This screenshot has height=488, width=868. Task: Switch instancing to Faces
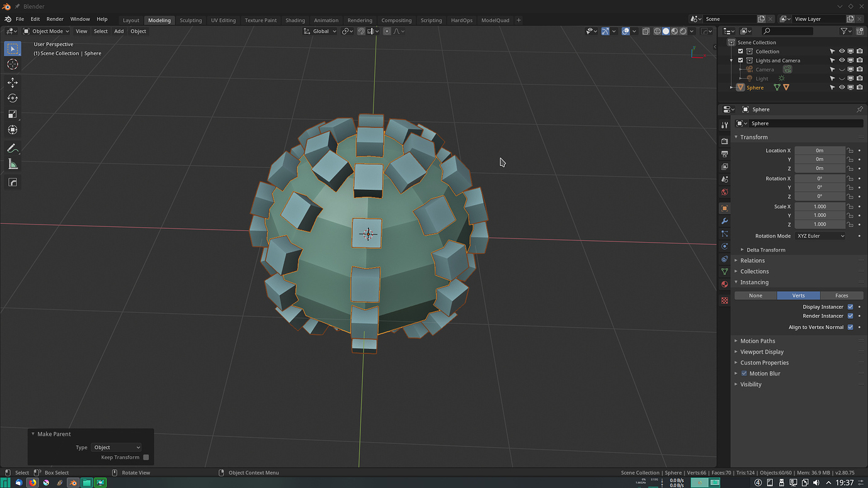[842, 295]
